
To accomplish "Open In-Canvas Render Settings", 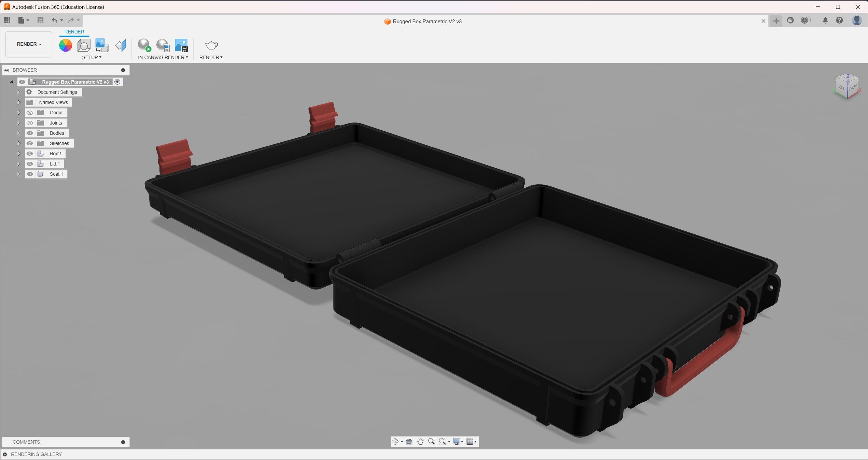I will tap(163, 45).
